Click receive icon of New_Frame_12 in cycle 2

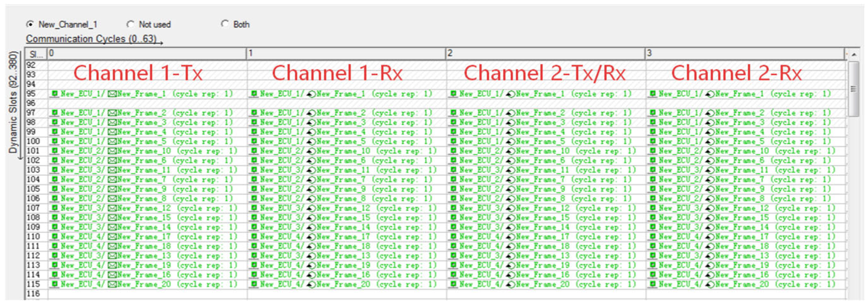point(511,208)
